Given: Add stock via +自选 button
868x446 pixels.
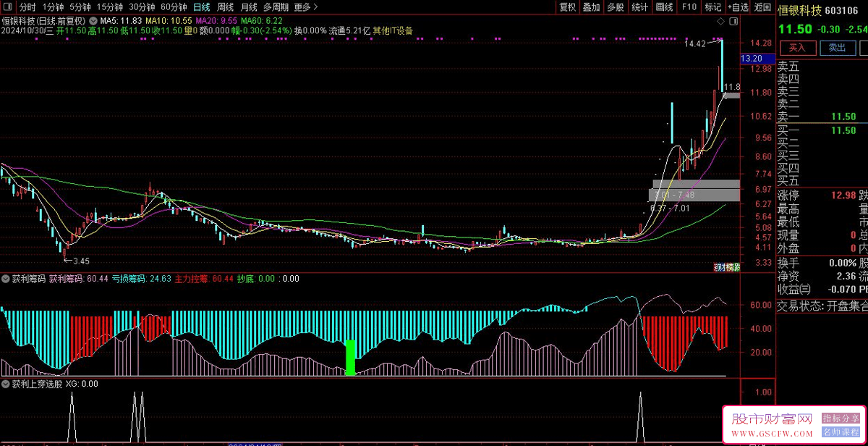Looking at the screenshot, I should [739, 7].
